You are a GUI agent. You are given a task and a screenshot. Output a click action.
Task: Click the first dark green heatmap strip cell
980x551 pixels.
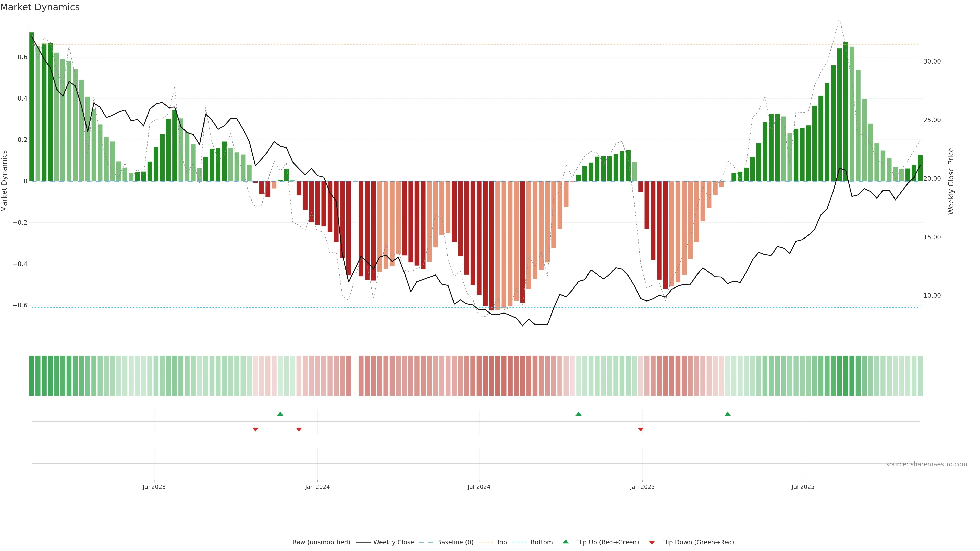32,376
